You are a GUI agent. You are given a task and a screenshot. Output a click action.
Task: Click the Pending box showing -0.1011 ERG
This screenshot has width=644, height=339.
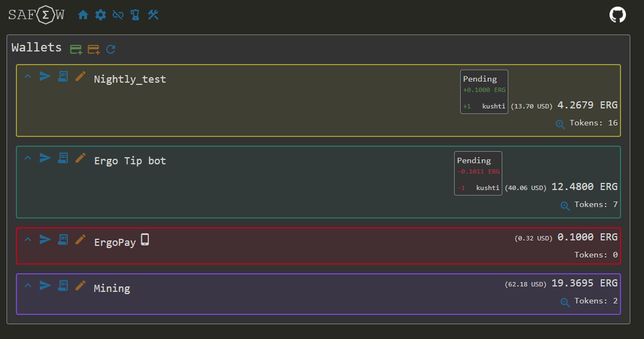[478, 174]
